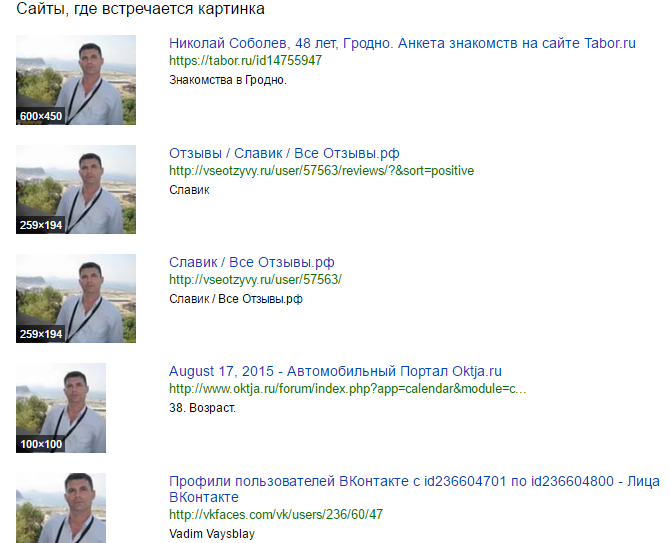Click the "Знакомства в Гродно." snippet text
The height and width of the screenshot is (543, 670).
pos(228,80)
